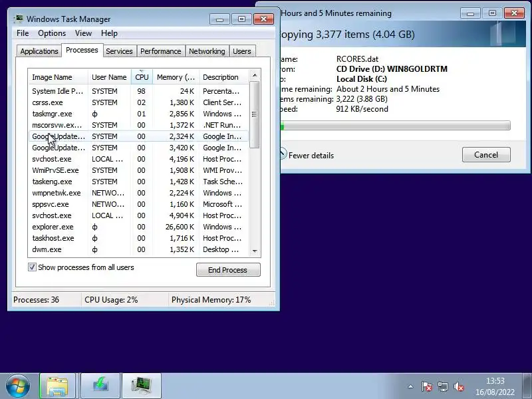Sort by the Description column header
The height and width of the screenshot is (399, 532).
click(224, 77)
